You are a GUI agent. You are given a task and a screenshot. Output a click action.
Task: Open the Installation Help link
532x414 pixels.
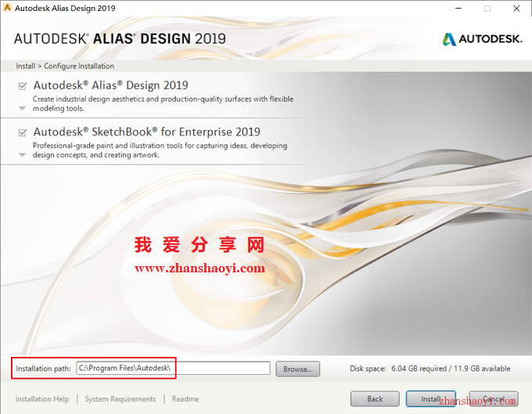pyautogui.click(x=41, y=399)
